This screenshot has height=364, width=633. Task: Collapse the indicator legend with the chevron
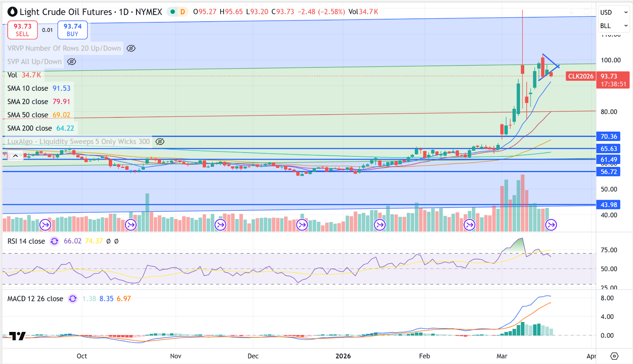(15, 156)
